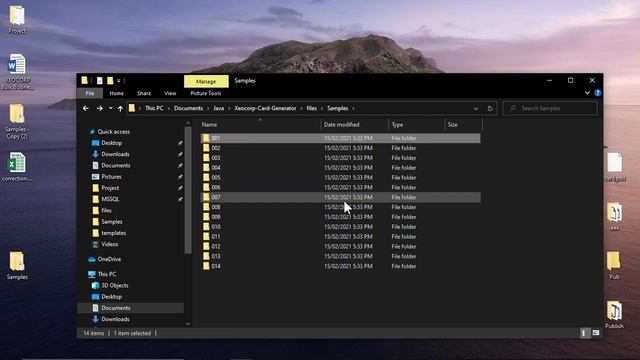Screen dimensions: 640x360
Task: Open the Samples folder on the desktop
Action: (17, 265)
